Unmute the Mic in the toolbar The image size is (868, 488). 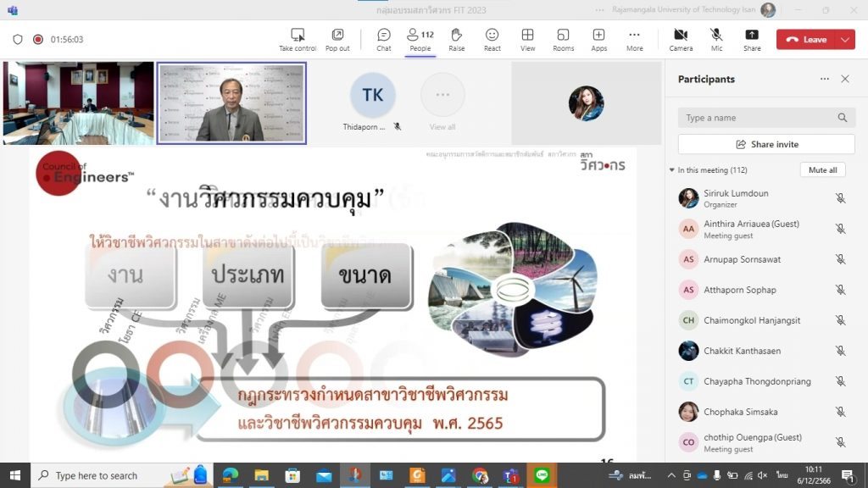[716, 39]
